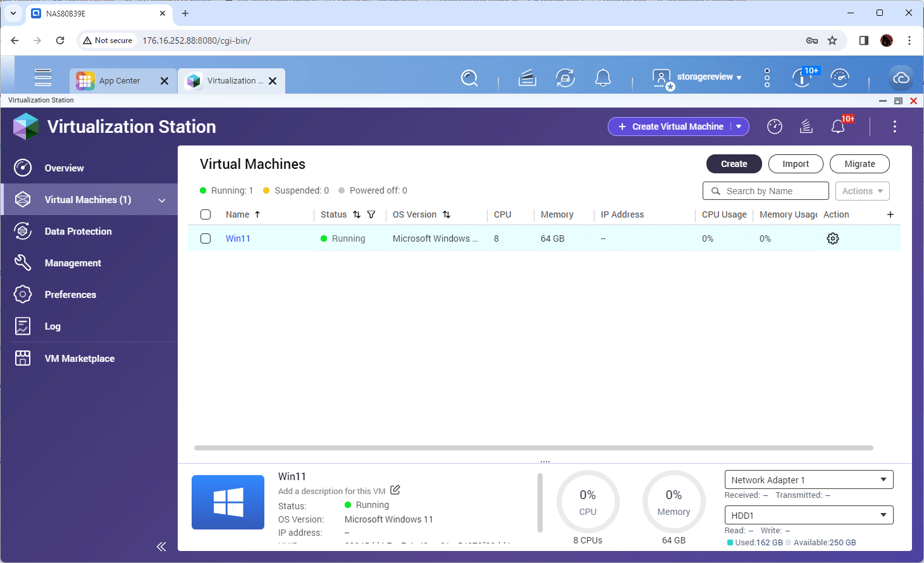Expand Create Virtual Machine dropdown arrow
The height and width of the screenshot is (563, 924).
pos(739,127)
